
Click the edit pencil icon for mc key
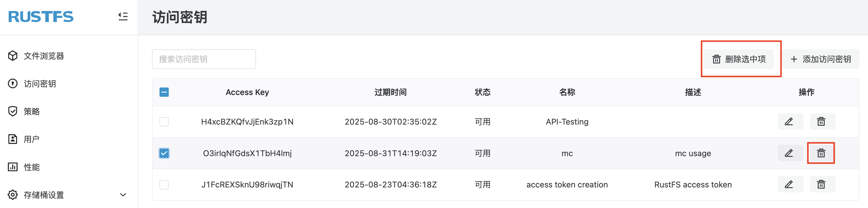(x=790, y=153)
